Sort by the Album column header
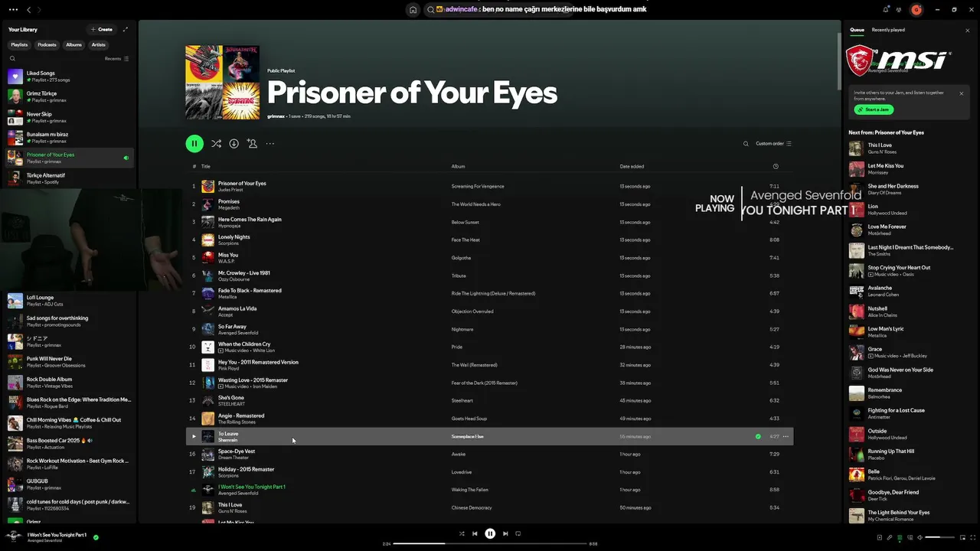Screen dimensions: 980x551 point(458,166)
